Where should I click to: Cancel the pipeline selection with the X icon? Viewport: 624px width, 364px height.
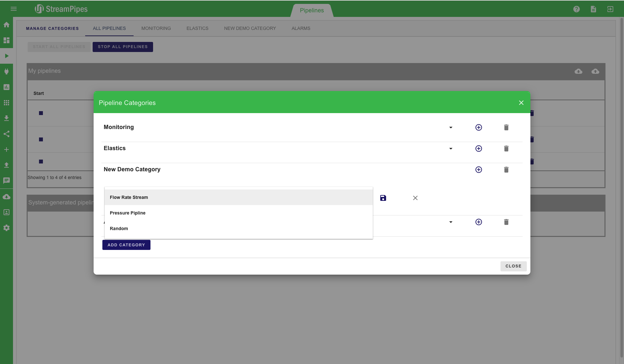[415, 198]
